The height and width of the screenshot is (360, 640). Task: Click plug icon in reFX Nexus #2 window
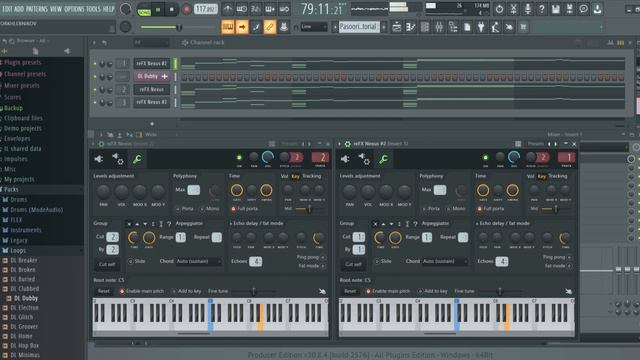[x=345, y=159]
